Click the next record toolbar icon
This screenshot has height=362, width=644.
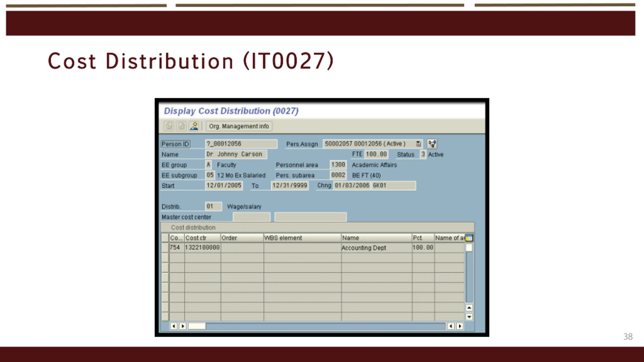point(181,126)
